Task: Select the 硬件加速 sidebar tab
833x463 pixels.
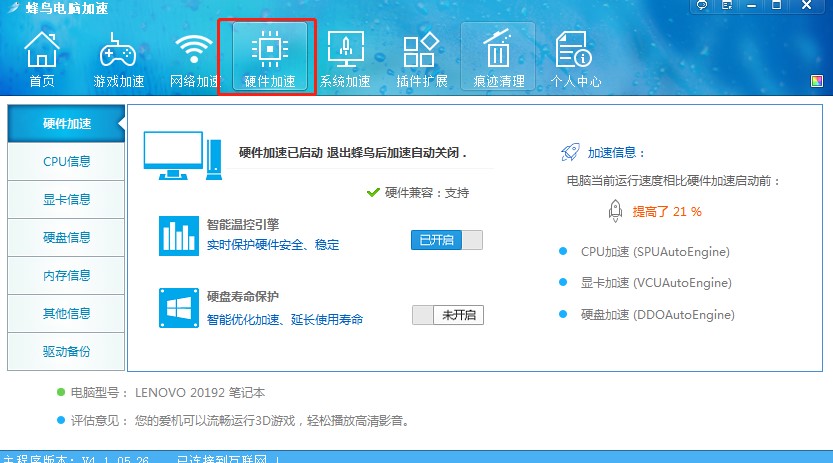Action: (66, 123)
